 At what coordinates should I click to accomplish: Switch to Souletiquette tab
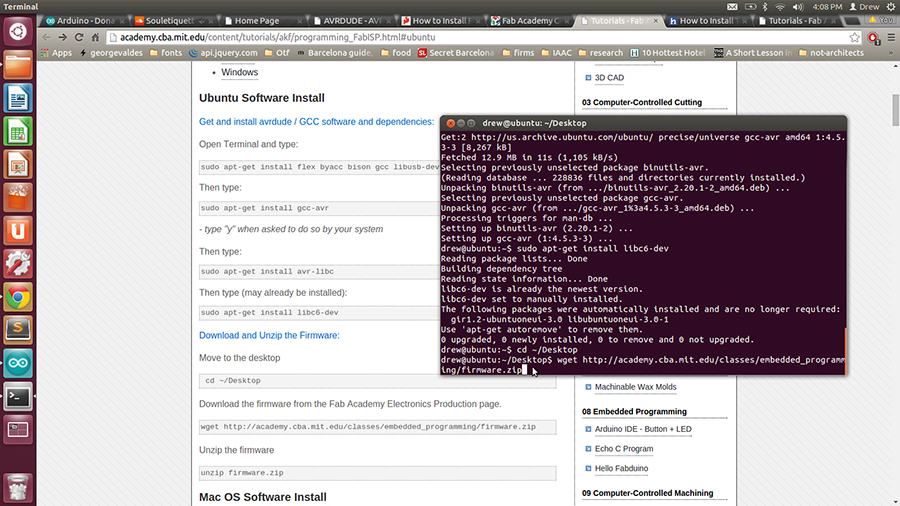(173, 21)
